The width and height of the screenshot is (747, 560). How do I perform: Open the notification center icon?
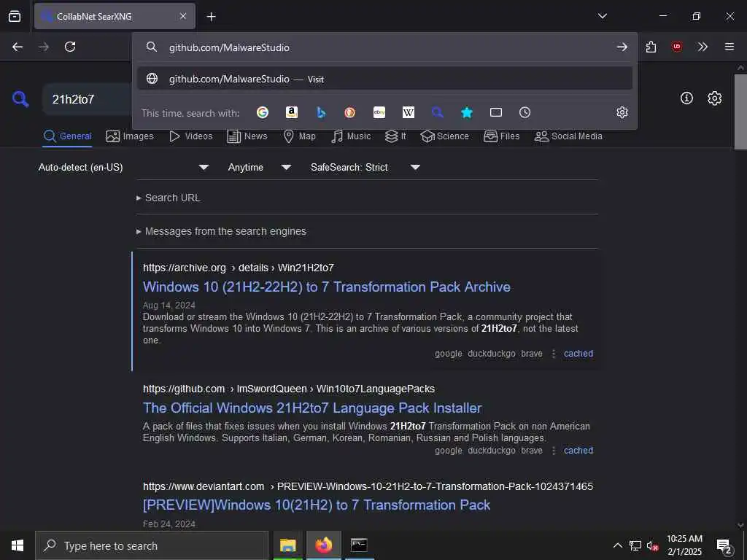pos(724,545)
